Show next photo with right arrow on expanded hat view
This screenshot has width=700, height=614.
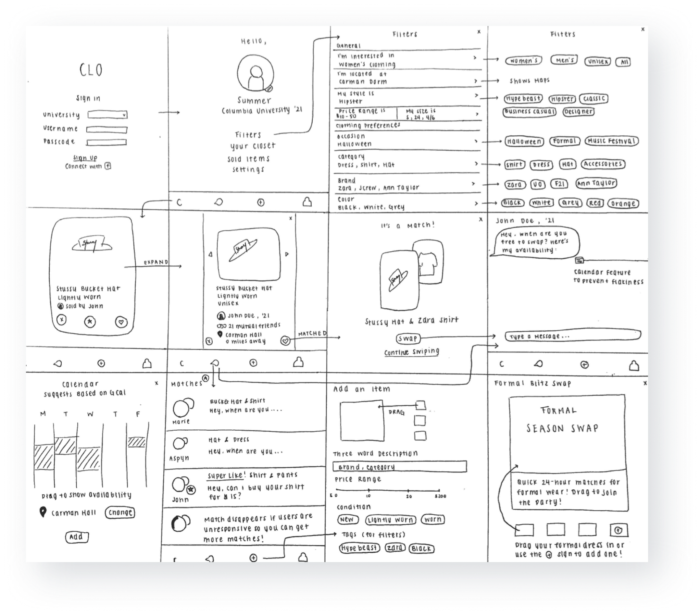click(287, 254)
